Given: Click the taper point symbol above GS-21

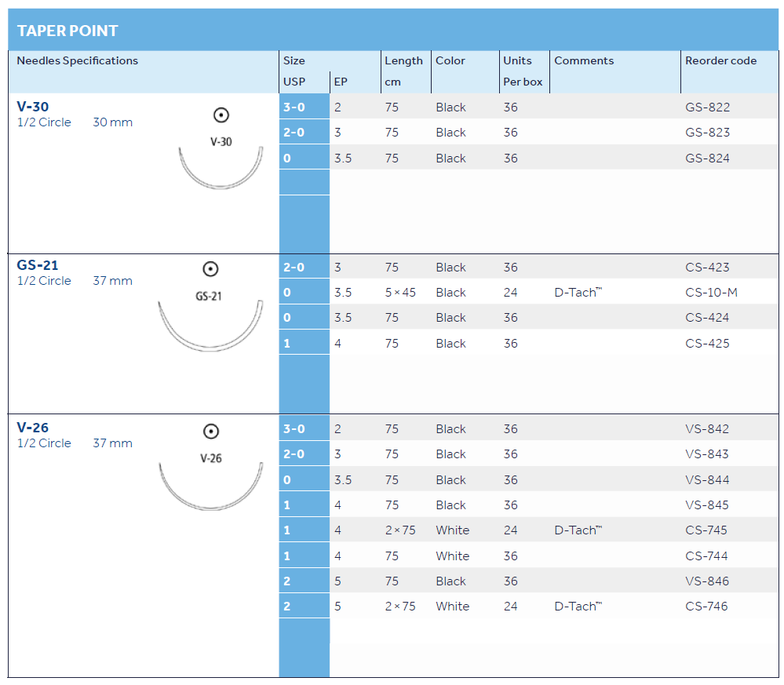Looking at the screenshot, I should pos(210,269).
